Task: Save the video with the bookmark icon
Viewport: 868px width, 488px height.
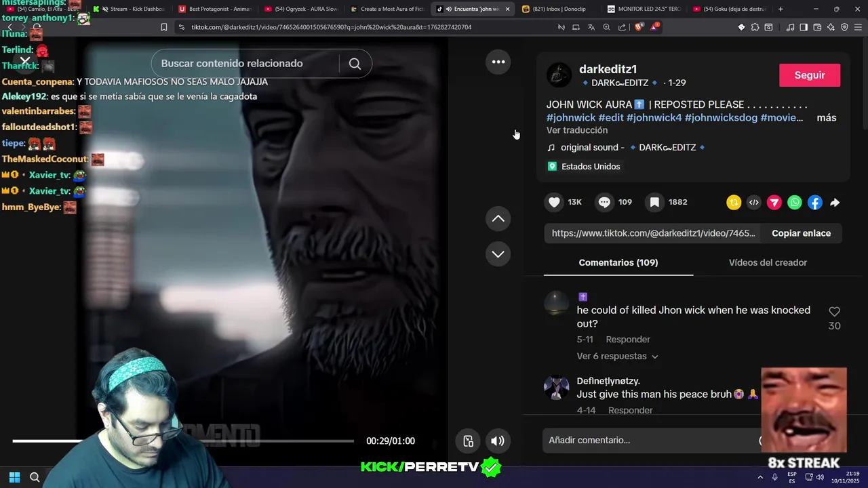Action: 654,202
